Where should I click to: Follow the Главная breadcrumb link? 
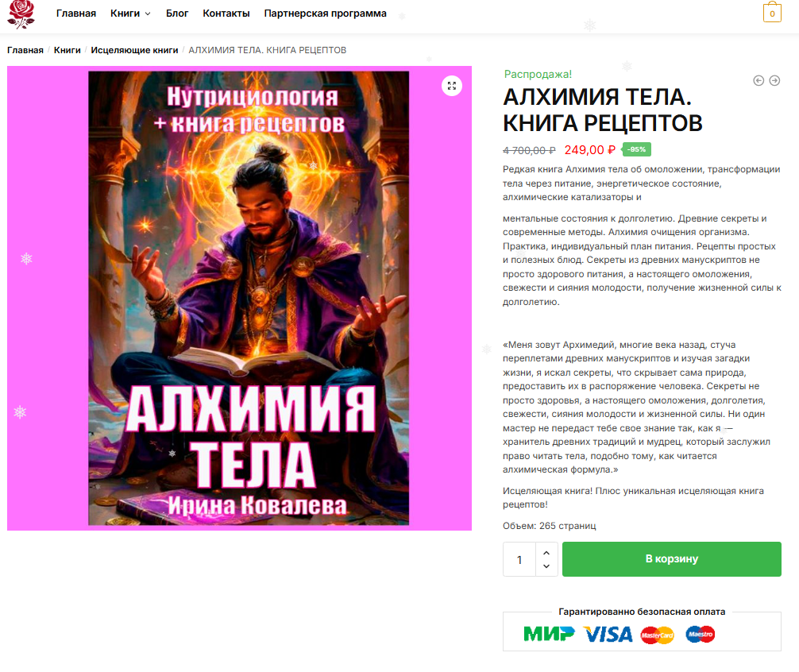coord(25,50)
